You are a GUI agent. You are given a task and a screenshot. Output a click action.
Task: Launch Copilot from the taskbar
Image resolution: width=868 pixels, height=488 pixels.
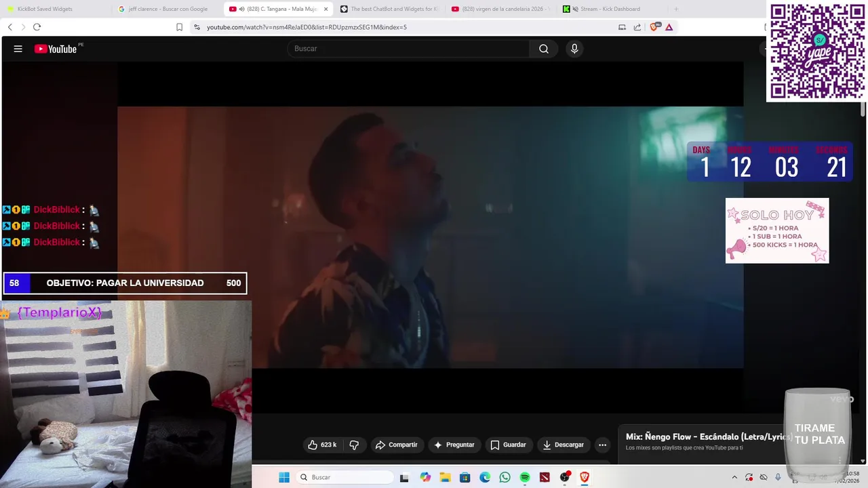point(425,477)
